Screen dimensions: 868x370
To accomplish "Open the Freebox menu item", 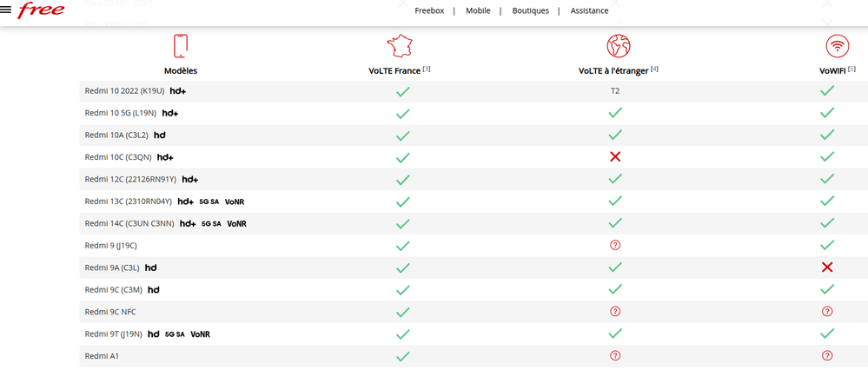I will 429,10.
